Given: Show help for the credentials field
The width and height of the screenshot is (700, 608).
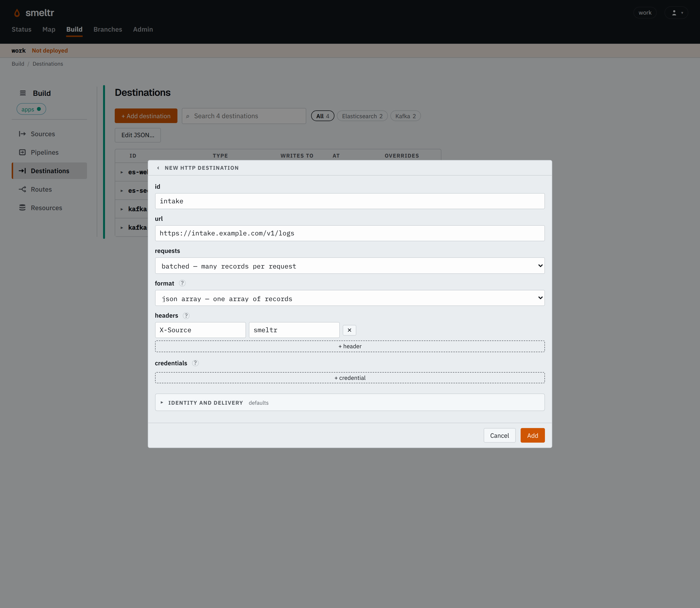Looking at the screenshot, I should (195, 363).
